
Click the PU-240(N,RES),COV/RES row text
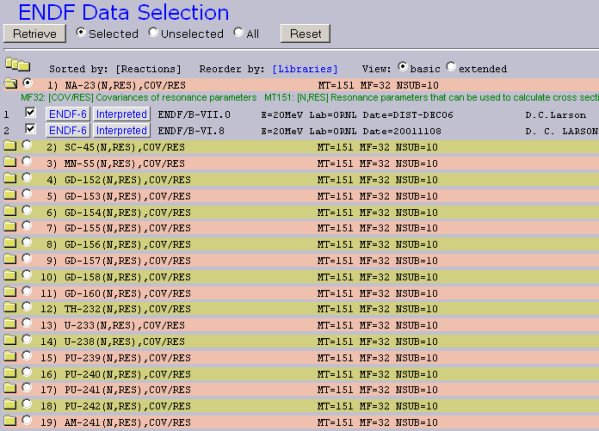coord(128,374)
